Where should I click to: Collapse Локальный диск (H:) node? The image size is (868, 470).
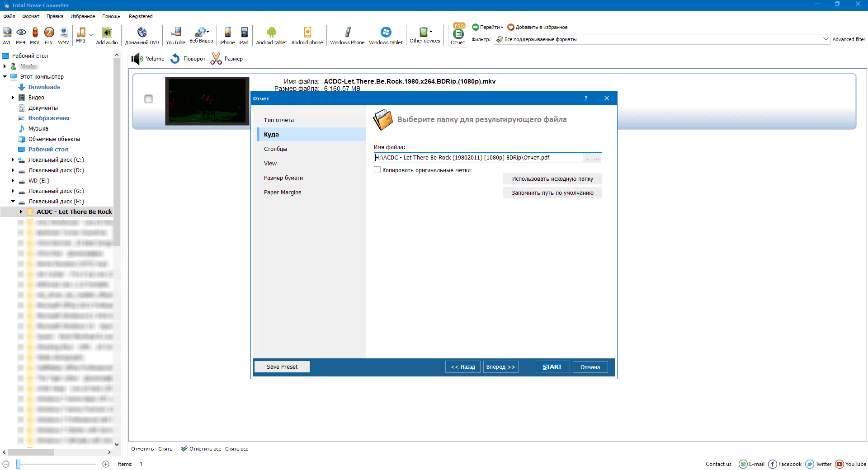13,201
